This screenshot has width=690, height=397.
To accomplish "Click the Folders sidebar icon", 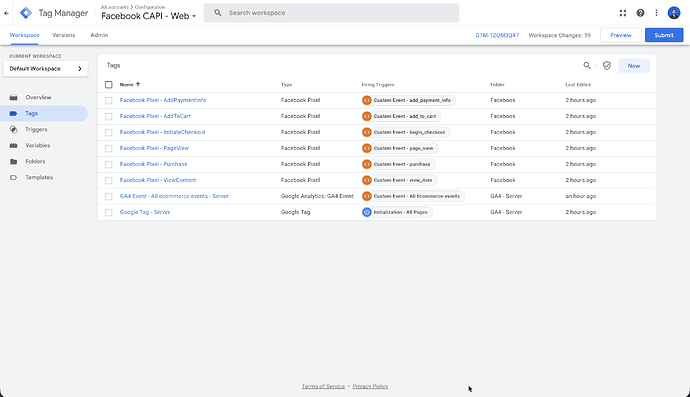I will (x=14, y=162).
